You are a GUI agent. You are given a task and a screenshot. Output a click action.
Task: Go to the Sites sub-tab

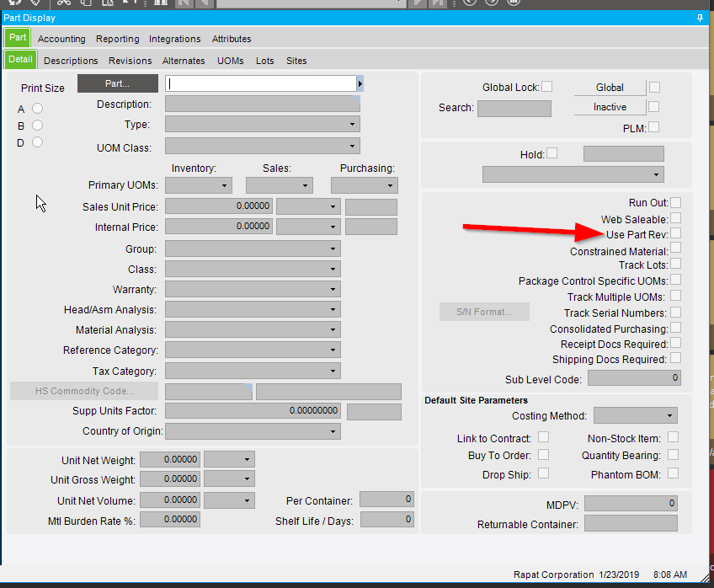[296, 61]
